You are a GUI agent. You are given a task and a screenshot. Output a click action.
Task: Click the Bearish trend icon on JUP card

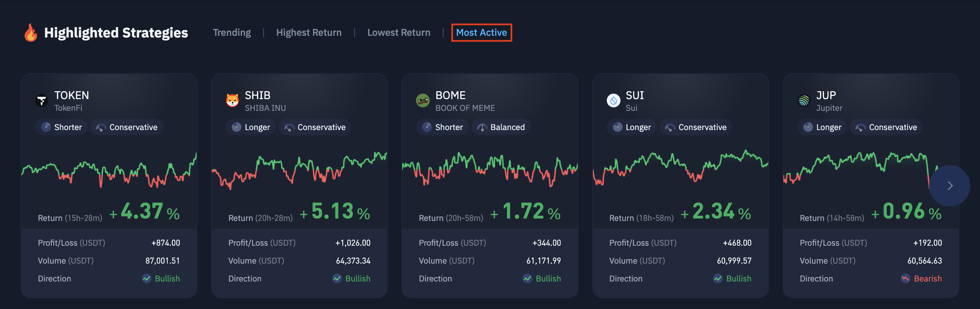[x=905, y=279]
